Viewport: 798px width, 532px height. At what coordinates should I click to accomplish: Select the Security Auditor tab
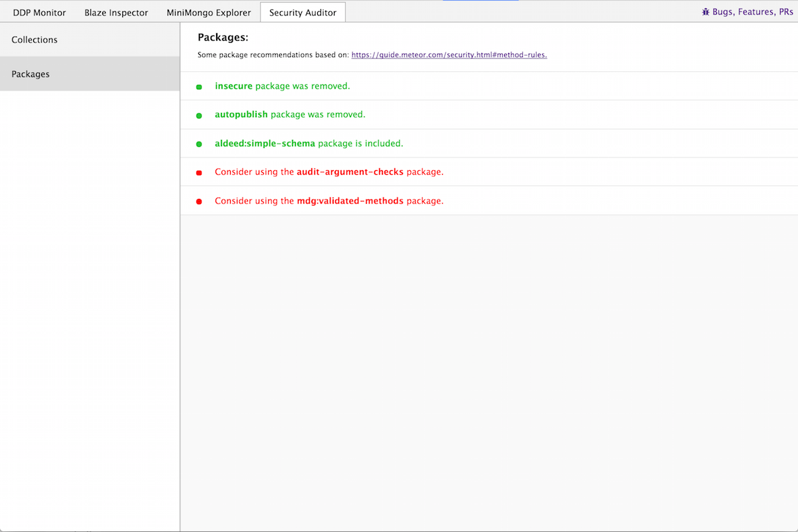[x=303, y=12]
